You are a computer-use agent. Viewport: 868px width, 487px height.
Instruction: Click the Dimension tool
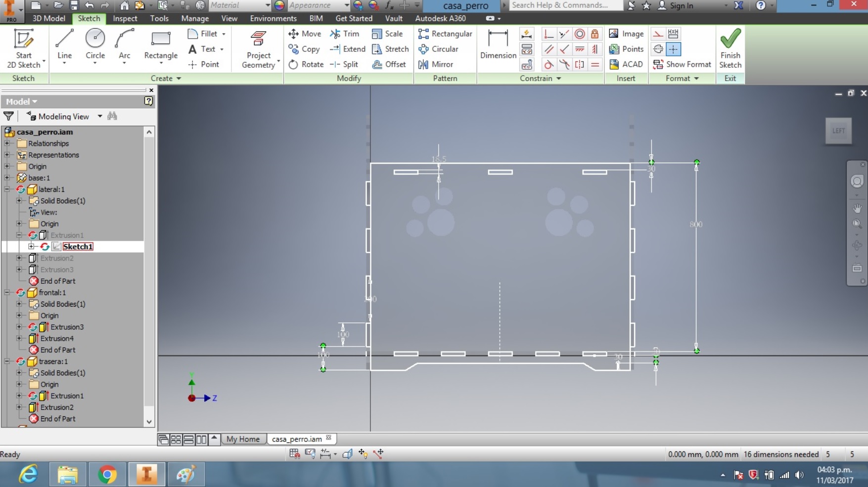click(498, 44)
